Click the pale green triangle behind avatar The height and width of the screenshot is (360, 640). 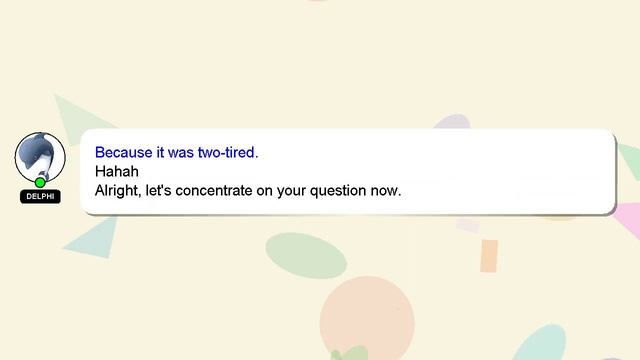click(80, 116)
